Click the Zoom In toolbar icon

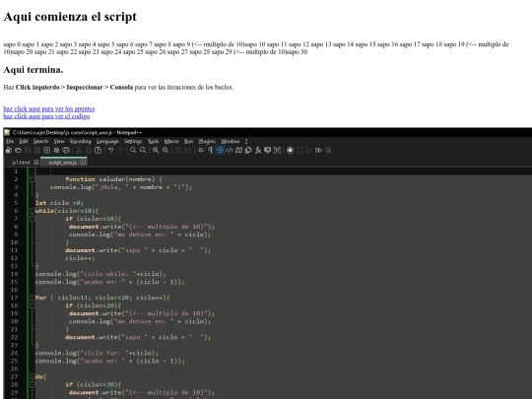(x=156, y=150)
